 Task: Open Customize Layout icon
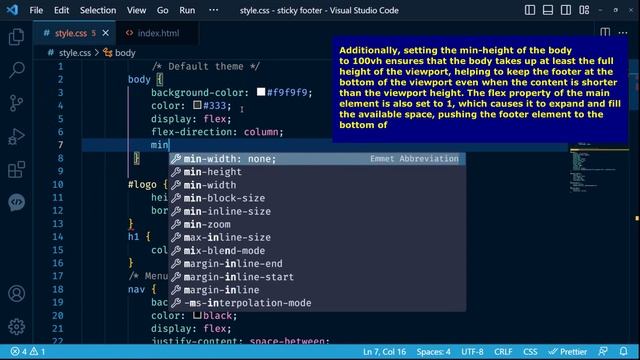584,10
